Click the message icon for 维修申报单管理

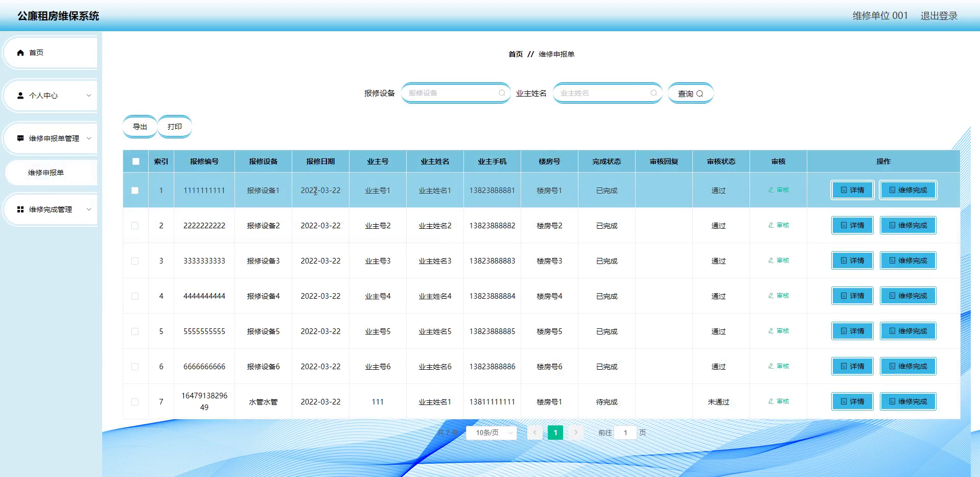pos(20,138)
